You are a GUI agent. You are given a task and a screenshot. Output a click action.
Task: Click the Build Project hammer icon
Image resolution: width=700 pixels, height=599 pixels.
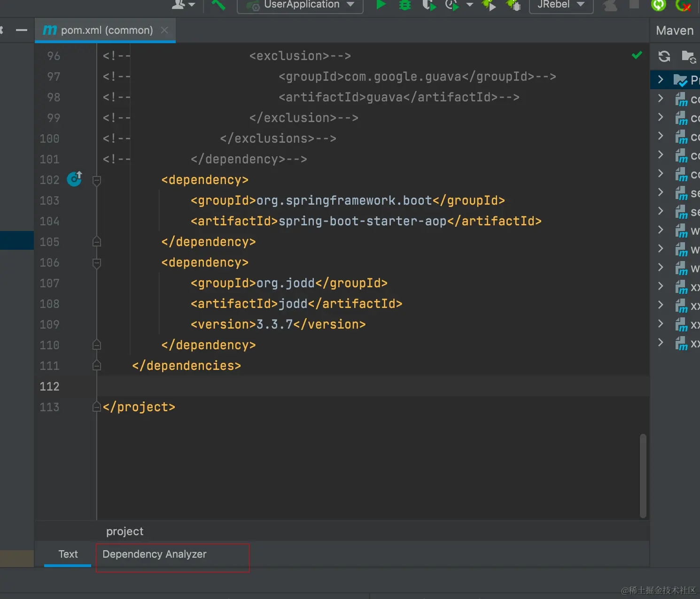218,5
